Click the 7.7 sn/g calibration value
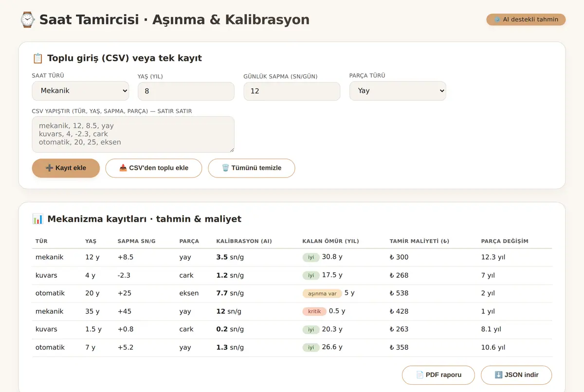Image resolution: width=584 pixels, height=392 pixels. coord(230,293)
